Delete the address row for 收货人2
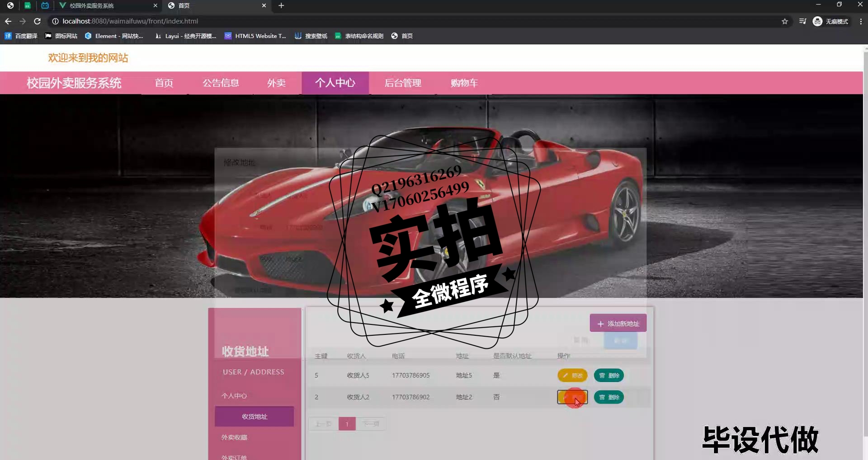This screenshot has width=868, height=460. [x=609, y=397]
